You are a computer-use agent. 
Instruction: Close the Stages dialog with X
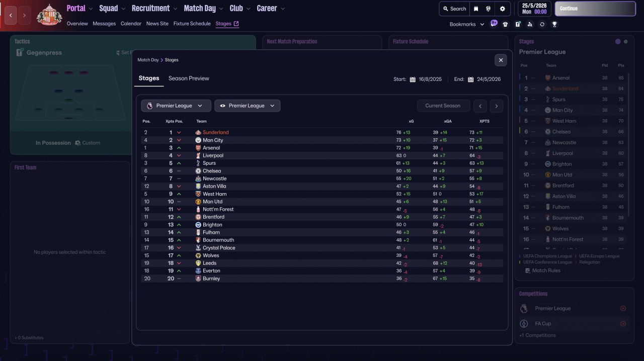(x=501, y=60)
